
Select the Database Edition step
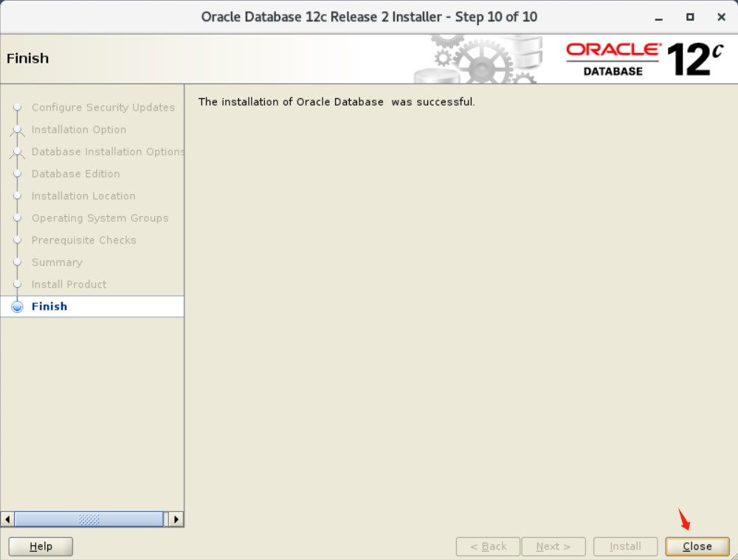75,173
